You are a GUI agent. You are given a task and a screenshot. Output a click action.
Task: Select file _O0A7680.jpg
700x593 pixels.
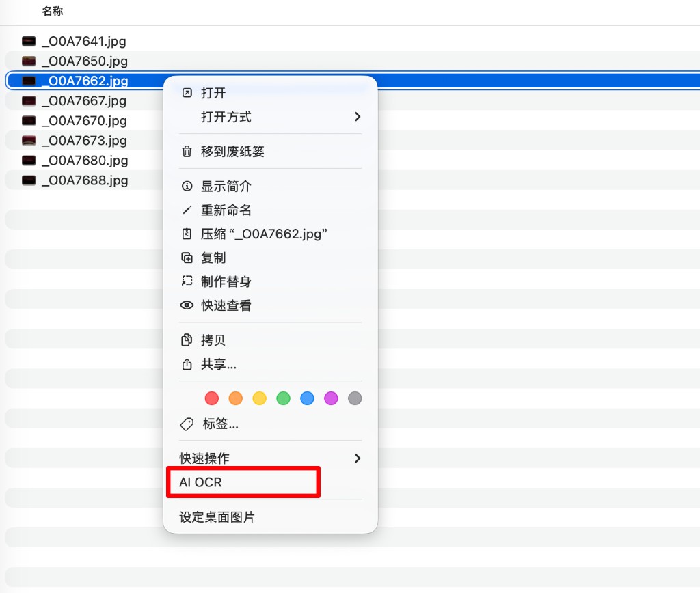click(x=85, y=161)
